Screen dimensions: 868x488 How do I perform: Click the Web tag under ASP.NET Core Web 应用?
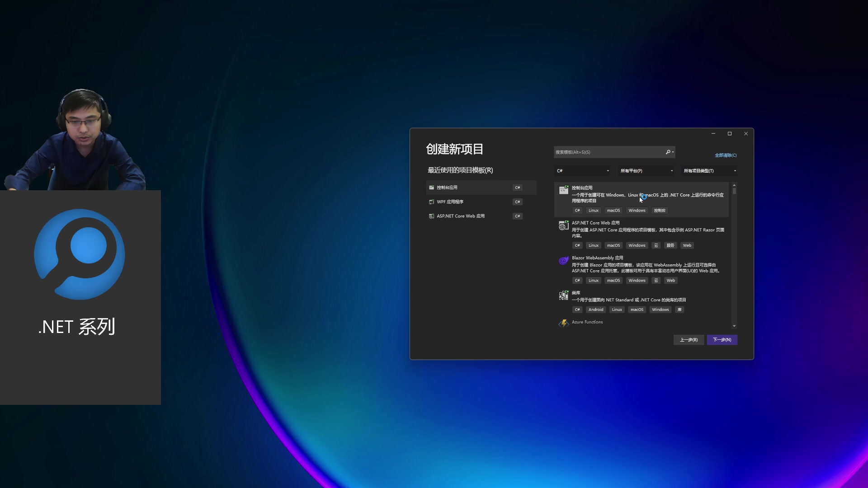click(x=687, y=245)
